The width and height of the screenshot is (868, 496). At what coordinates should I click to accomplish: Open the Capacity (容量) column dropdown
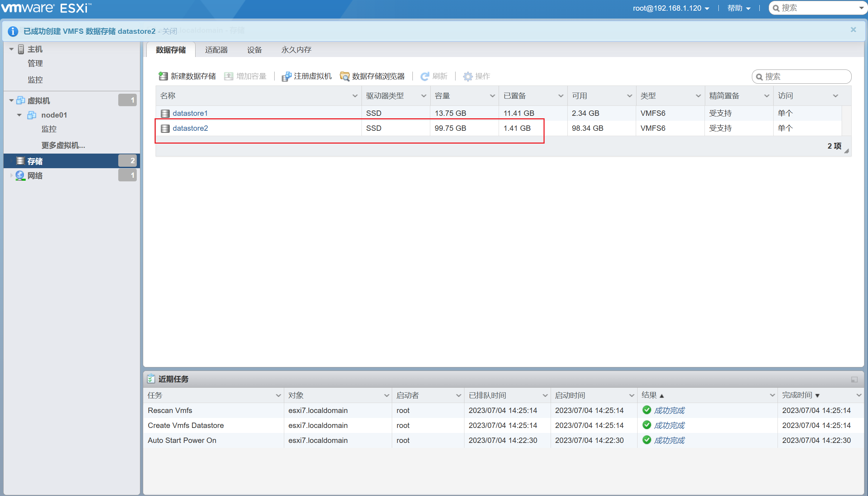492,96
